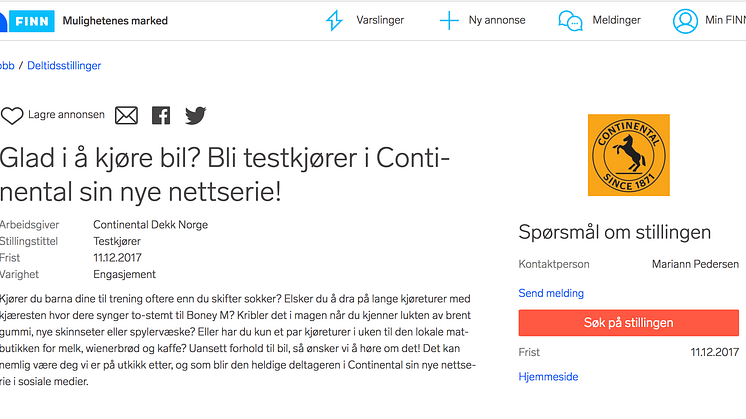Screen dimensions: 746x419
Task: Save the ad with the heart icon
Action: 12,116
